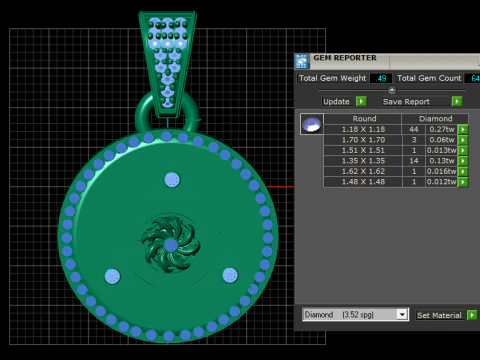Click the Update button
Viewport: 480px width, 360px height.
pos(338,101)
